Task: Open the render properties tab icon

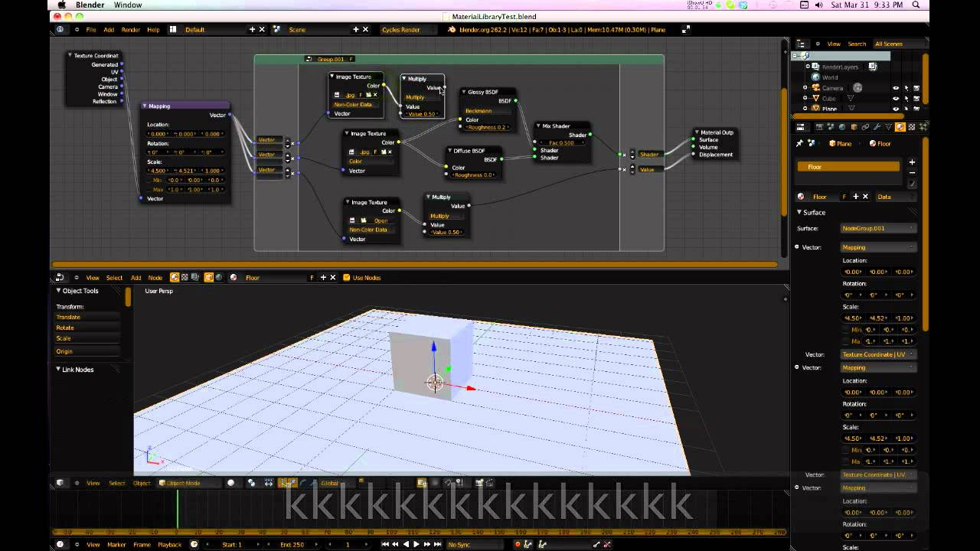Action: (x=820, y=127)
